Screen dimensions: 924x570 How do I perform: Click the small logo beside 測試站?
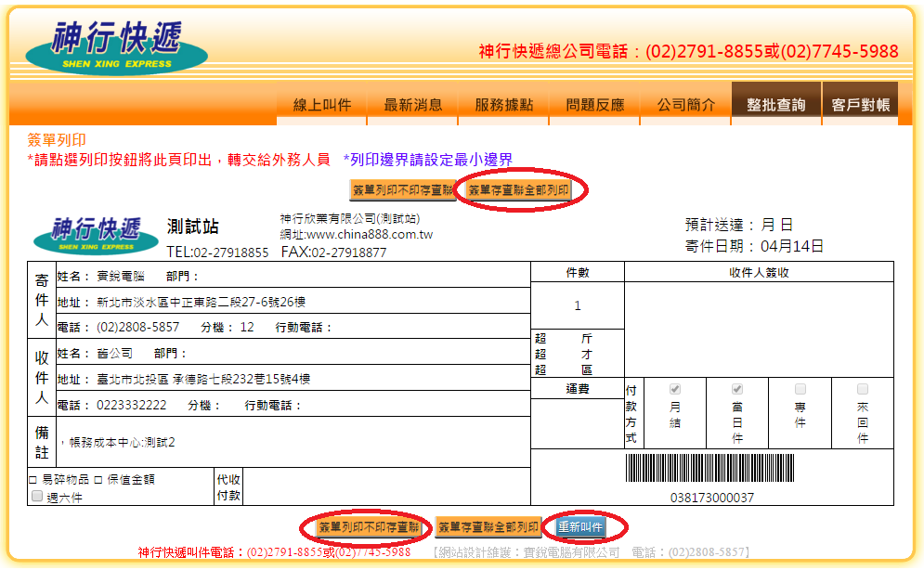(96, 235)
